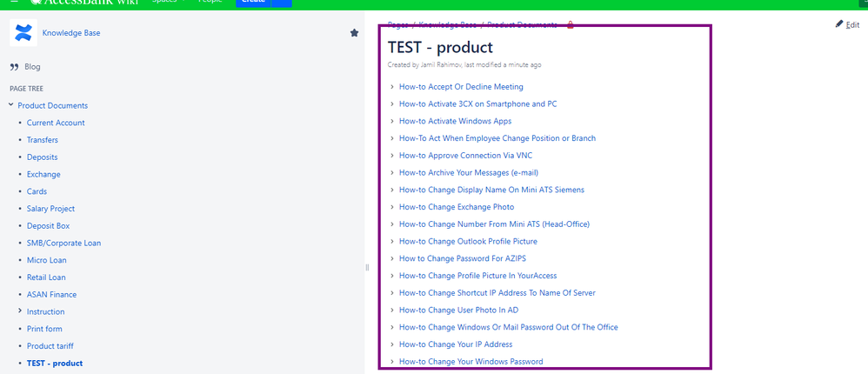Screen dimensions: 868x374
Task: Expand chevron beside How-to Archive Your Messages
Action: coord(392,172)
